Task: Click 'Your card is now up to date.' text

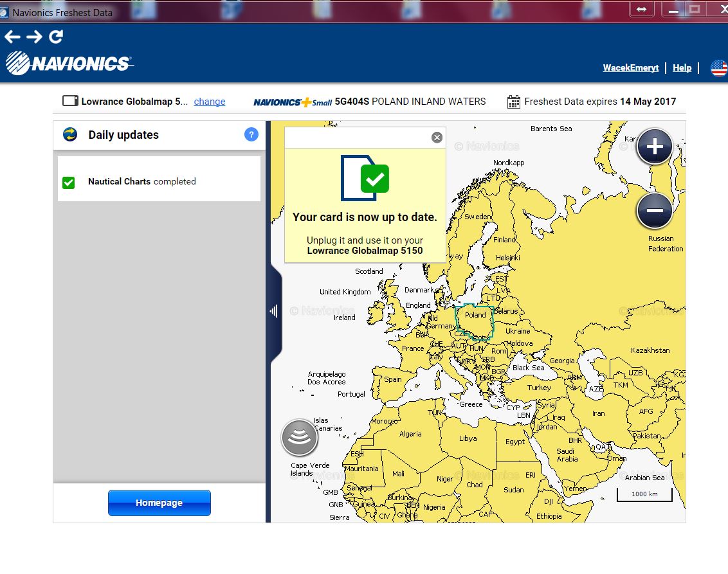Action: (x=365, y=217)
